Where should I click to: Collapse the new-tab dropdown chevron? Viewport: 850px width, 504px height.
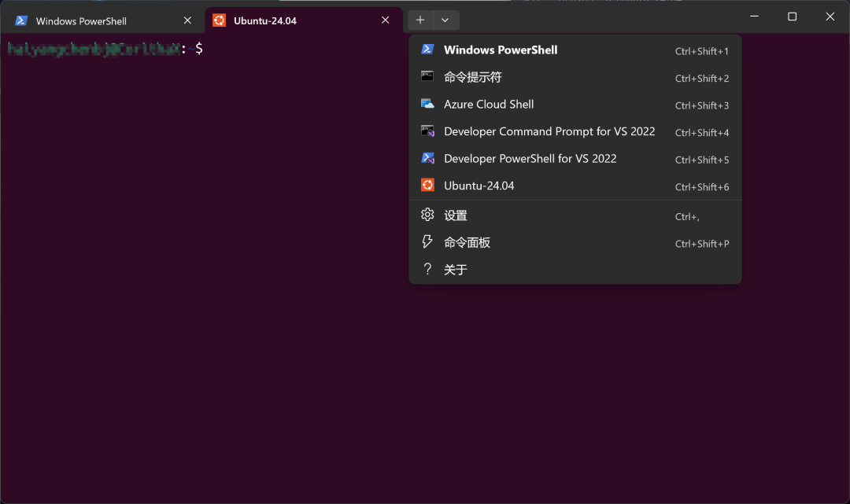(445, 20)
